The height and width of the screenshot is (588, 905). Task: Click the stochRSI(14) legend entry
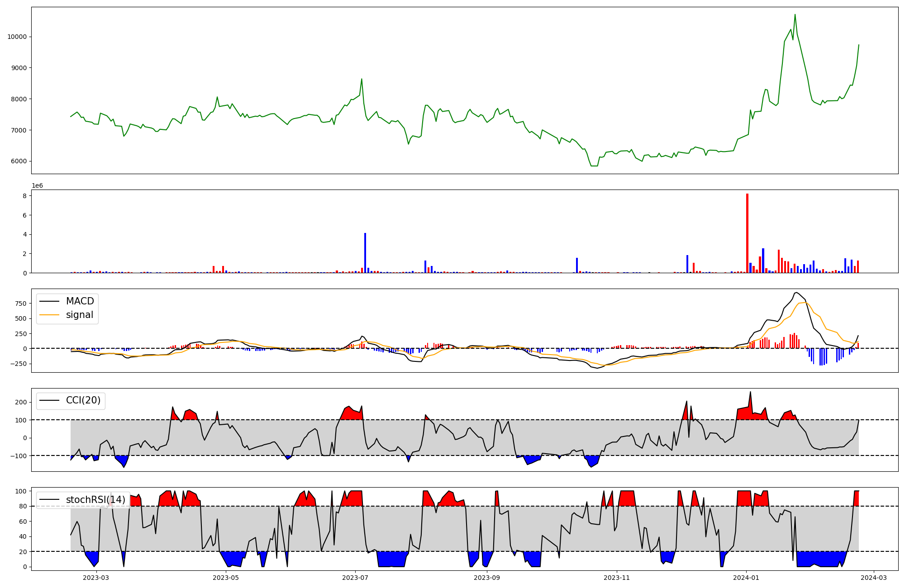(95, 499)
